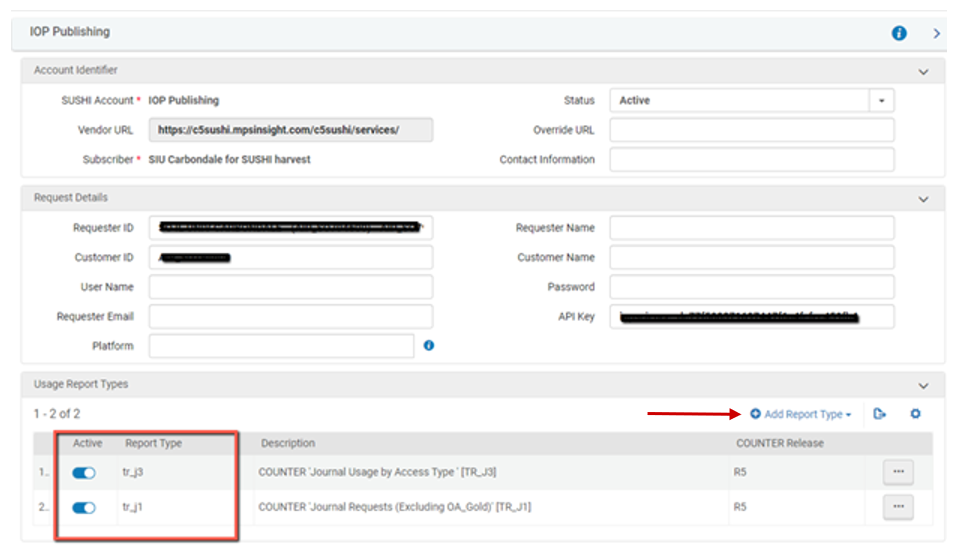The width and height of the screenshot is (958, 558).
Task: Click the Customer ID field
Action: pyautogui.click(x=291, y=257)
